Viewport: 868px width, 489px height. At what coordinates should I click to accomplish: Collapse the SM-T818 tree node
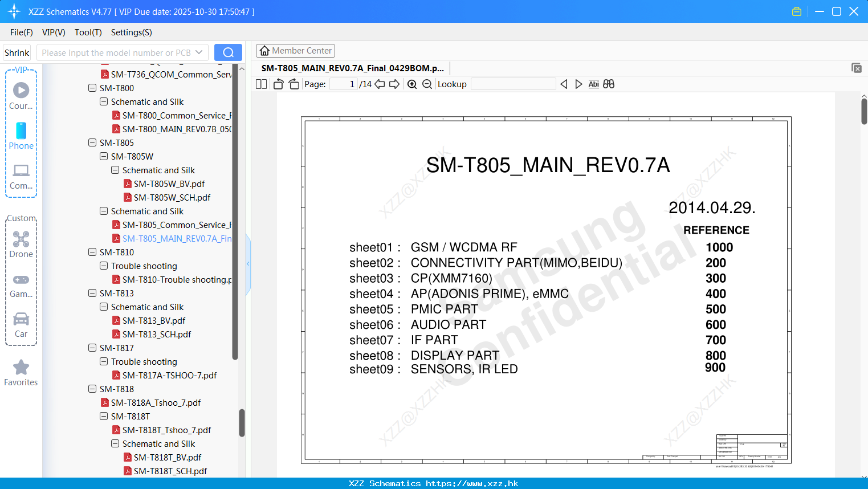pyautogui.click(x=92, y=389)
